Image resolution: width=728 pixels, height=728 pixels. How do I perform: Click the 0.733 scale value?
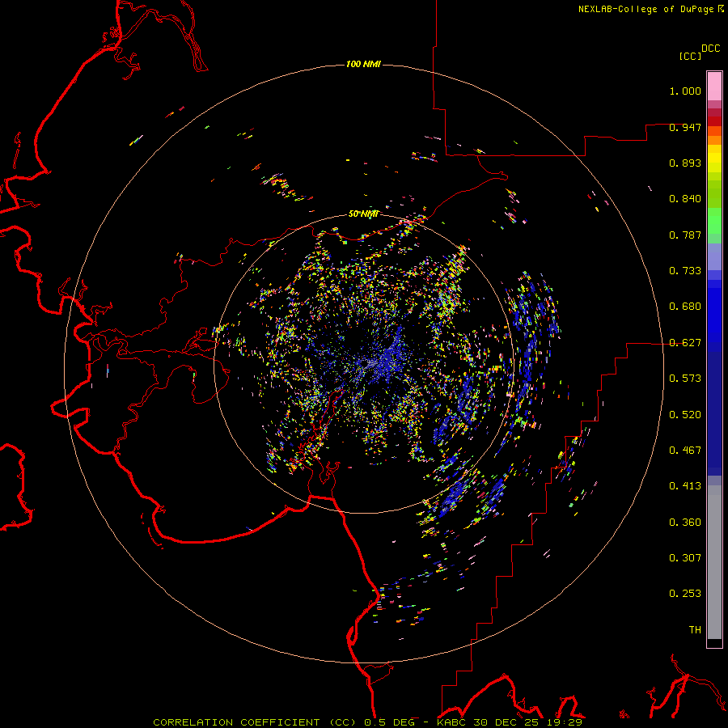[685, 271]
